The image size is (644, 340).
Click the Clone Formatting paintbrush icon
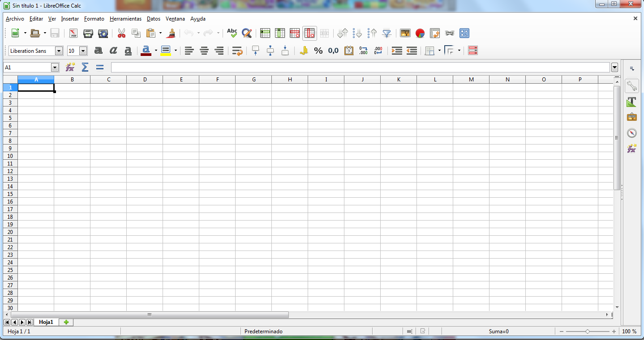[171, 33]
